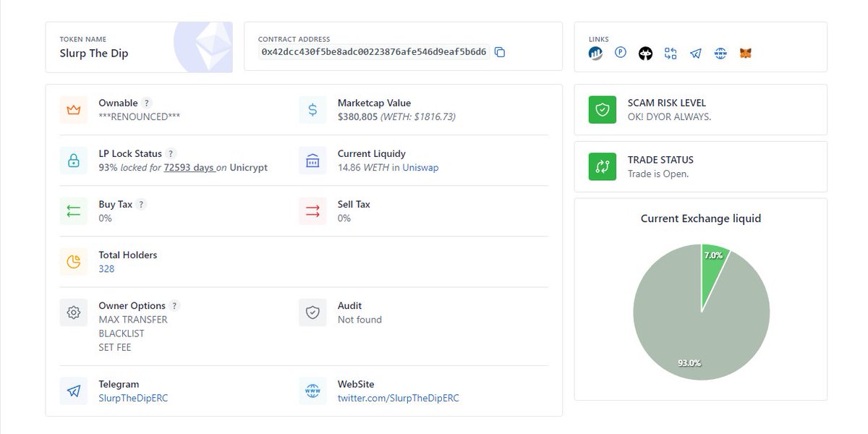Open the LP Lock Status help question mark

pos(171,154)
